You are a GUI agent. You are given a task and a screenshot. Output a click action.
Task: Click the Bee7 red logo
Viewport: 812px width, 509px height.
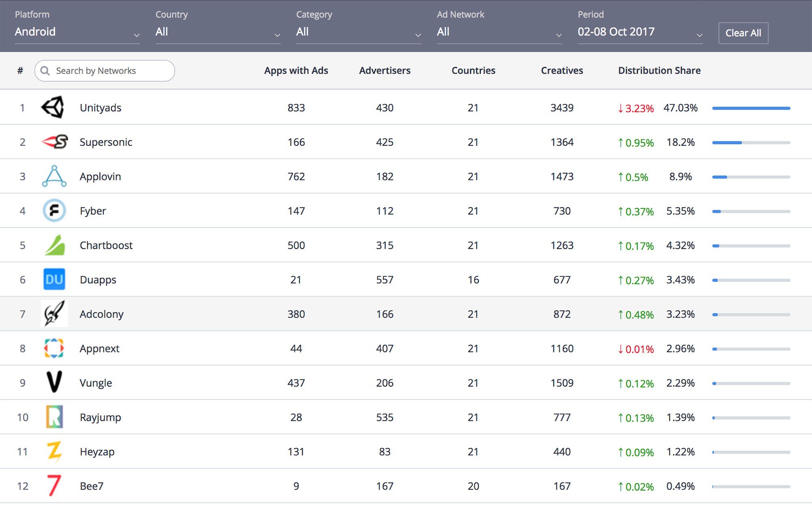pyautogui.click(x=54, y=485)
